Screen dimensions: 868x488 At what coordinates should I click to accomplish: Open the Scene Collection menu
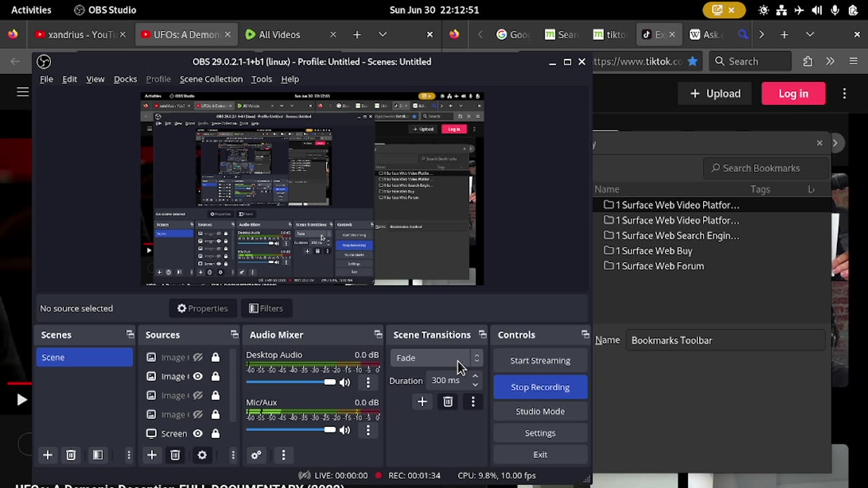click(211, 79)
